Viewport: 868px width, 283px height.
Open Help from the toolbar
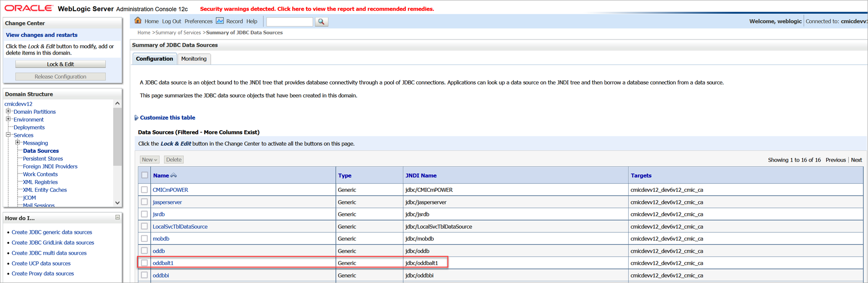pyautogui.click(x=252, y=21)
